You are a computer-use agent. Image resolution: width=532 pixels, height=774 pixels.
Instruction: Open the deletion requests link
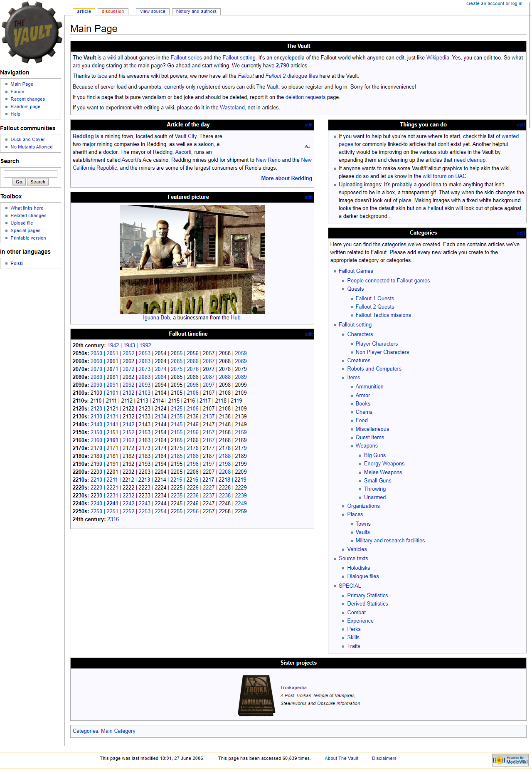tap(305, 97)
